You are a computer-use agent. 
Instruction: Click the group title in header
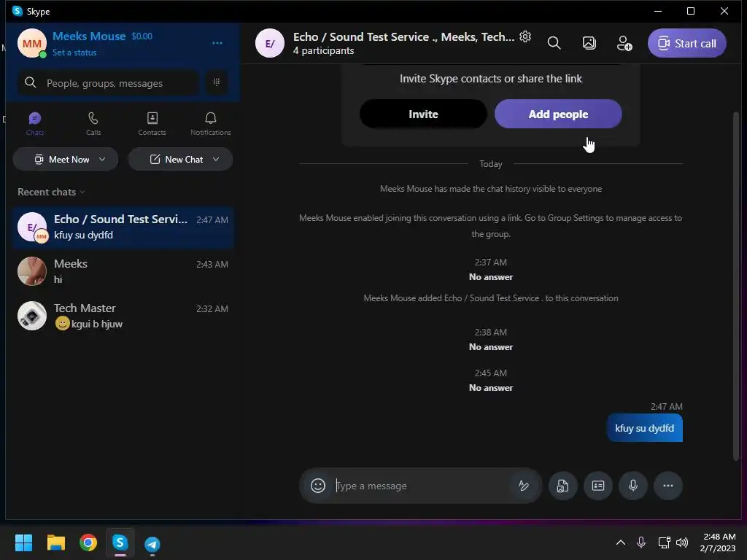(403, 36)
